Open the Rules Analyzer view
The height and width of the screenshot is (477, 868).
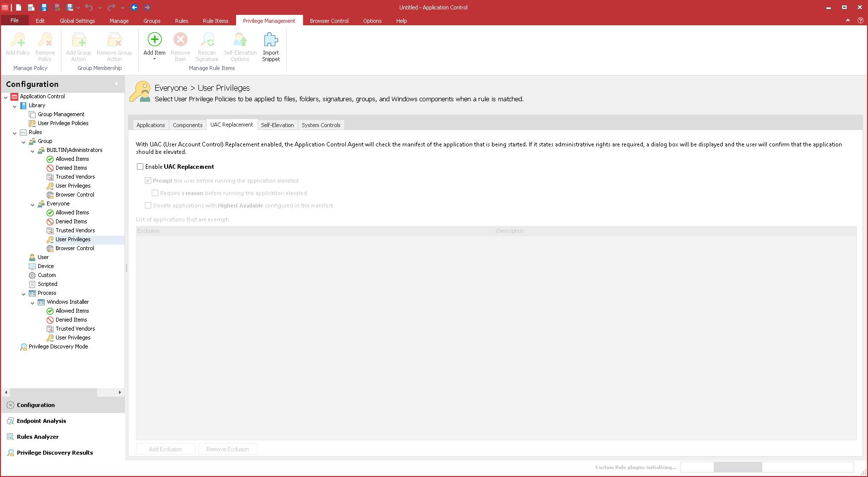[x=38, y=437]
